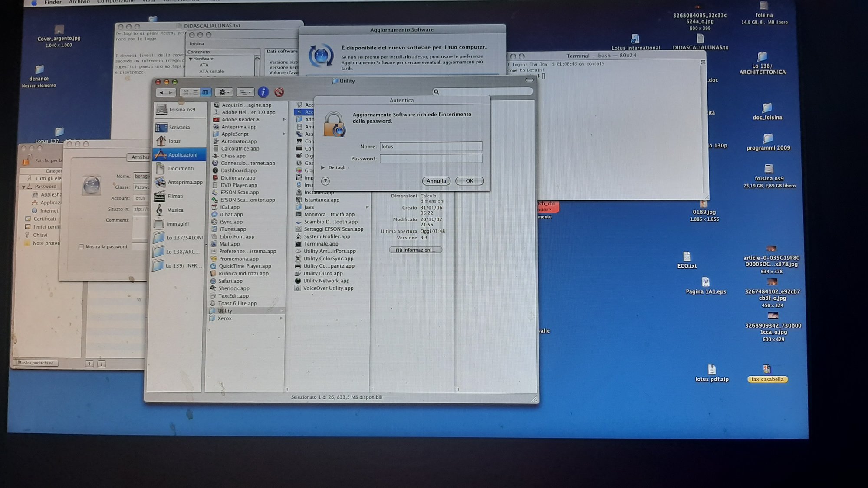Click the Finder back arrow
This screenshot has width=868, height=488.
pyautogui.click(x=161, y=92)
